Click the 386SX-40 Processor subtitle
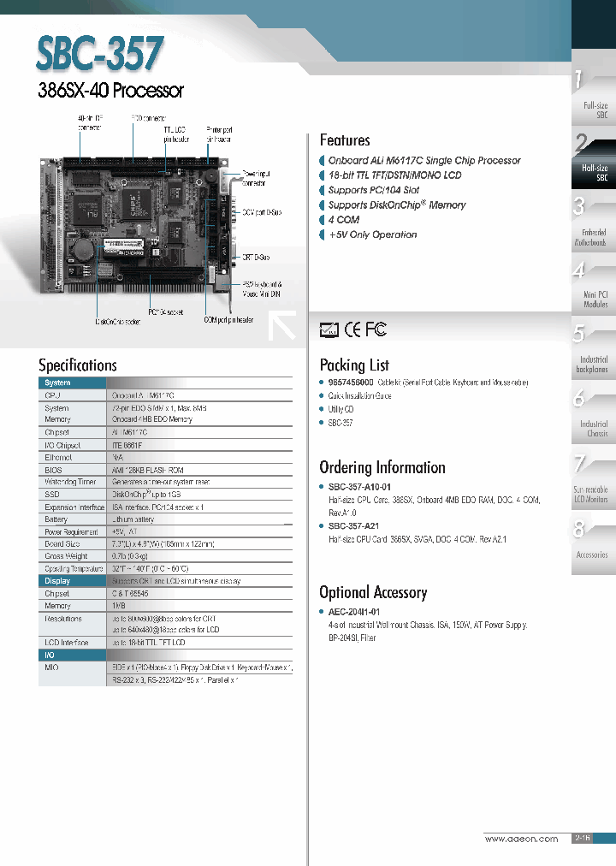 tap(110, 90)
